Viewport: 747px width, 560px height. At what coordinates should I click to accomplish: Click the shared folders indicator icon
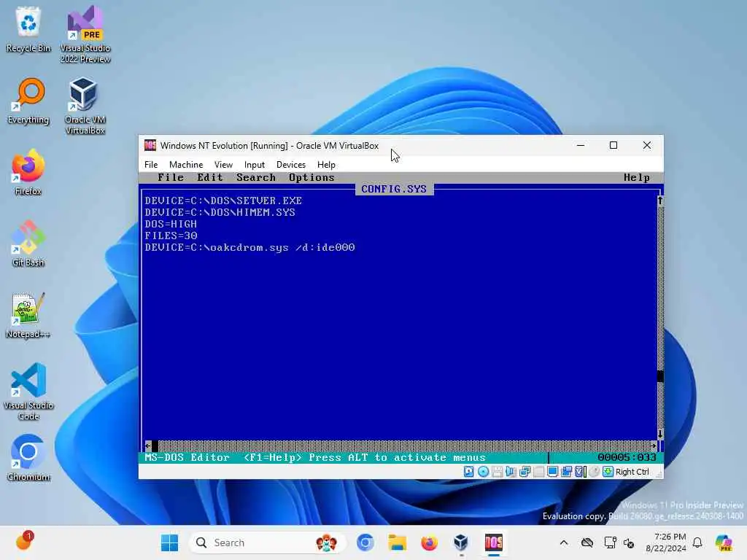[x=566, y=472]
